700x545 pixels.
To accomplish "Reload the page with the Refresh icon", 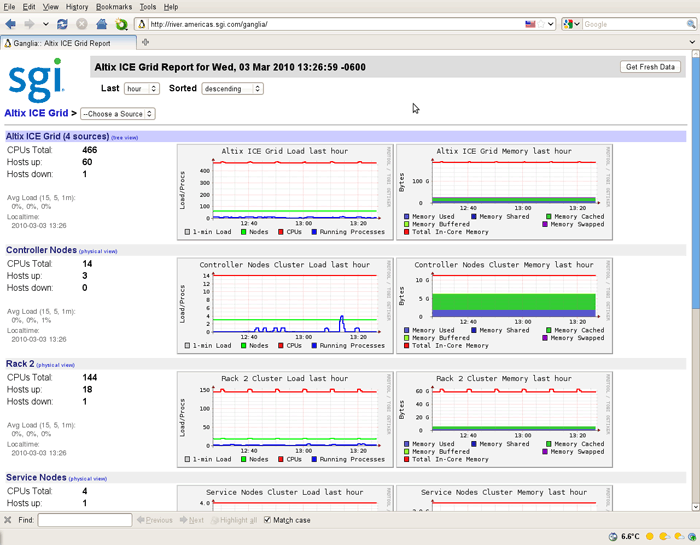I will tap(62, 24).
